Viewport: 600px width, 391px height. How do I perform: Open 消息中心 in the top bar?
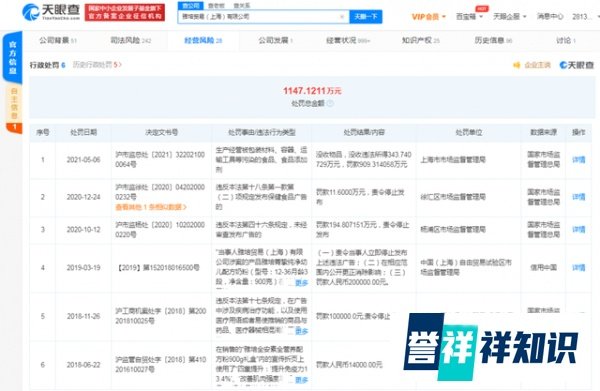click(x=550, y=17)
